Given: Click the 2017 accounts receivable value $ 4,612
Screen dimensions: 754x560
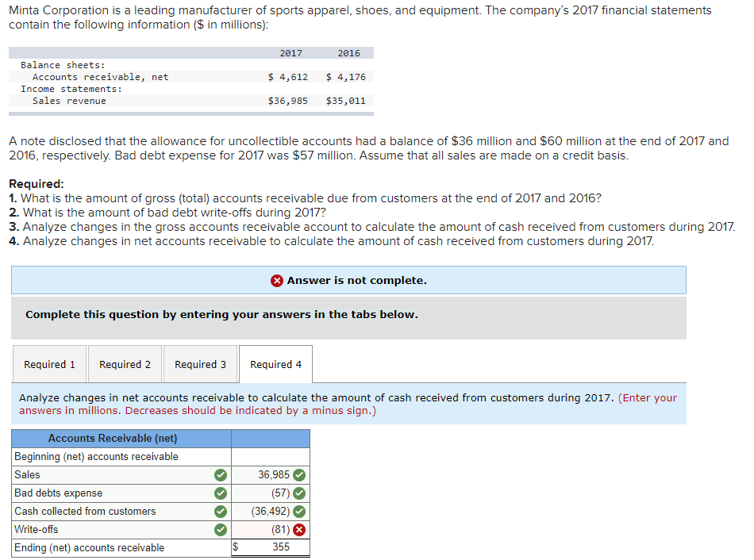Looking at the screenshot, I should (288, 77).
